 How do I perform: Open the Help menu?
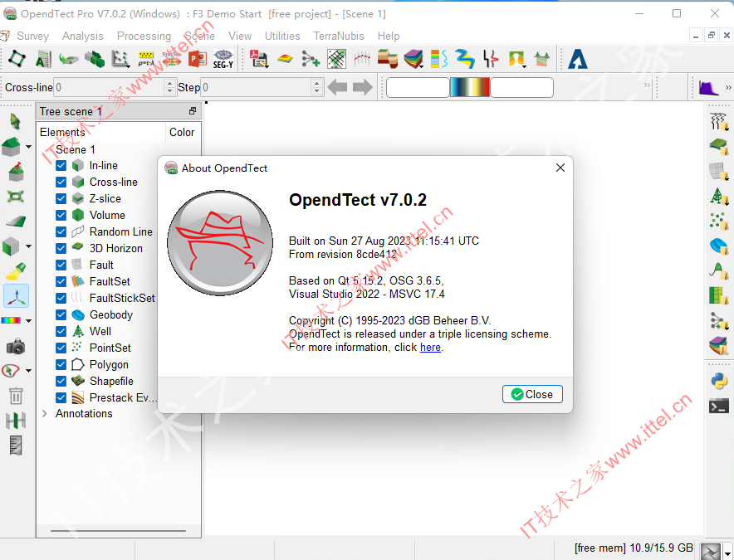(x=389, y=36)
